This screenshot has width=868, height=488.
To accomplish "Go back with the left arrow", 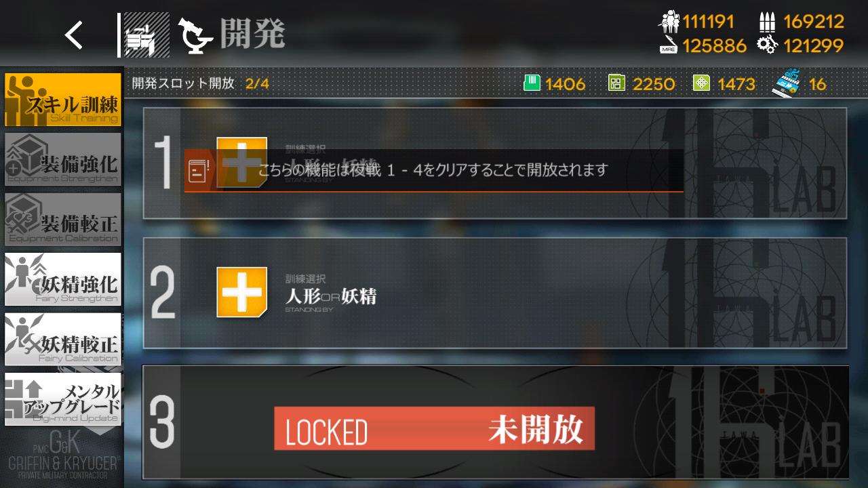I will pyautogui.click(x=74, y=35).
